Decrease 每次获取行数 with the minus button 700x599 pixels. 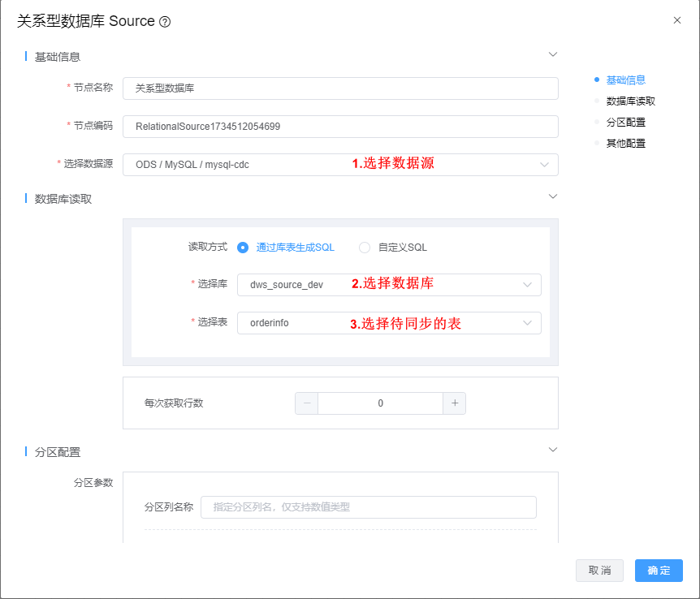(307, 403)
